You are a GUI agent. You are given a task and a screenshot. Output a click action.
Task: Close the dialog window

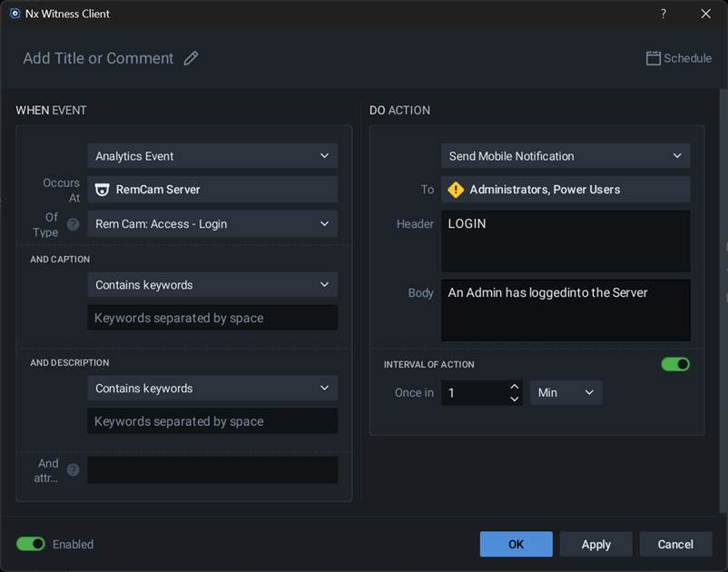click(x=705, y=14)
